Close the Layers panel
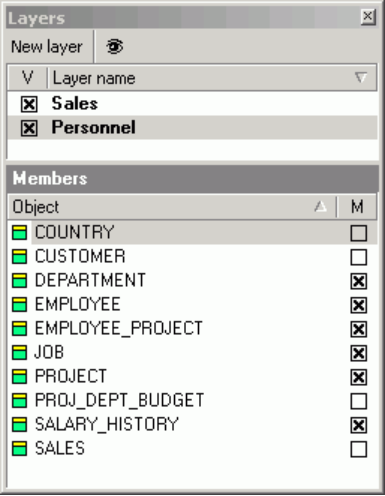Viewport: 385px width, 496px height. coord(368,16)
